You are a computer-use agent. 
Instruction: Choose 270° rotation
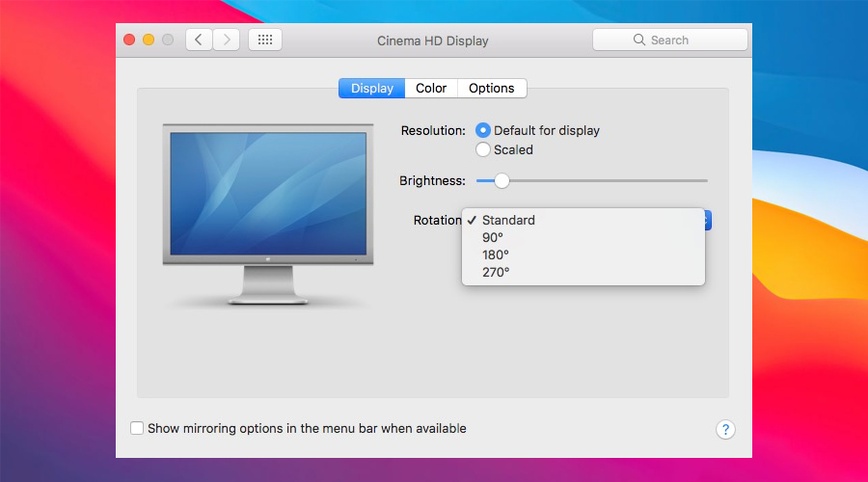pyautogui.click(x=583, y=272)
